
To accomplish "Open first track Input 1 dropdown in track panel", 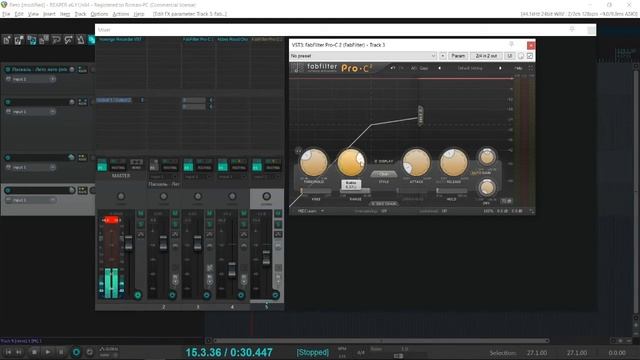I will (31, 79).
